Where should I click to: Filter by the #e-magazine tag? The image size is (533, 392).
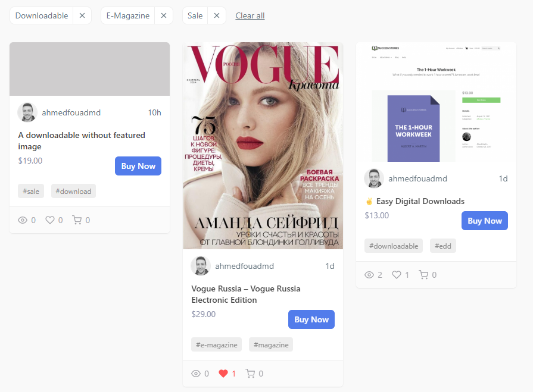217,344
